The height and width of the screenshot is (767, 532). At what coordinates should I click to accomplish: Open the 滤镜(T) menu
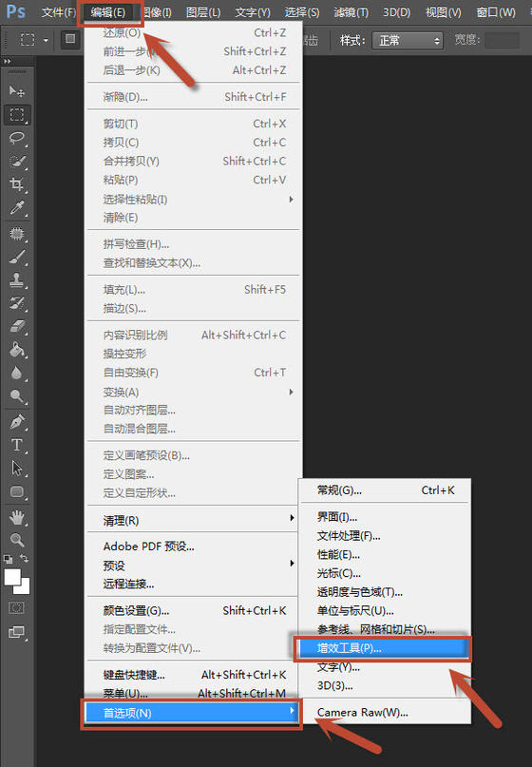(x=351, y=12)
